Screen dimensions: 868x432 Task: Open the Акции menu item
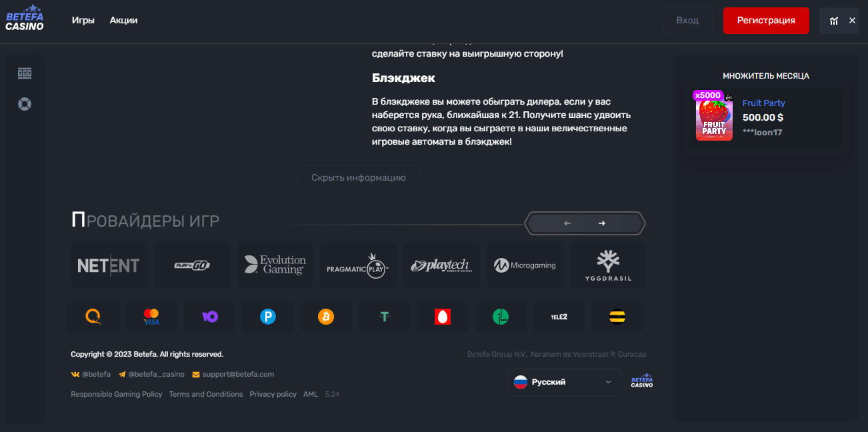(x=123, y=21)
